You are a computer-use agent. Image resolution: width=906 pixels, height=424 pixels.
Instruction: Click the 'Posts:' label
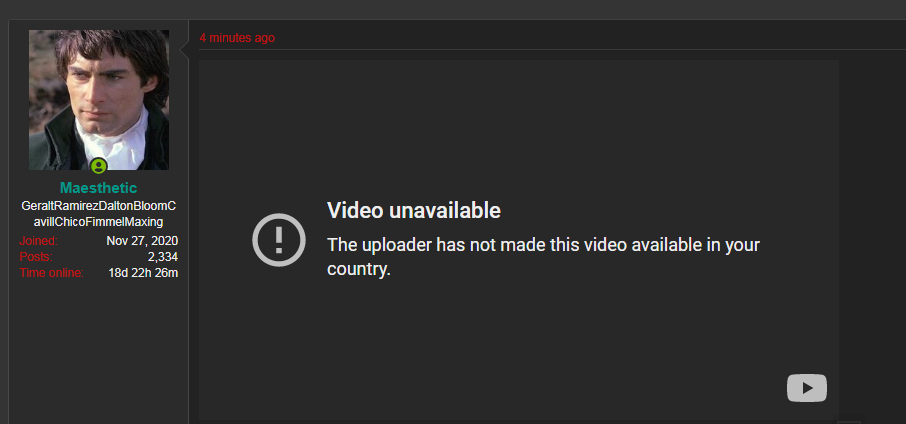[36, 257]
